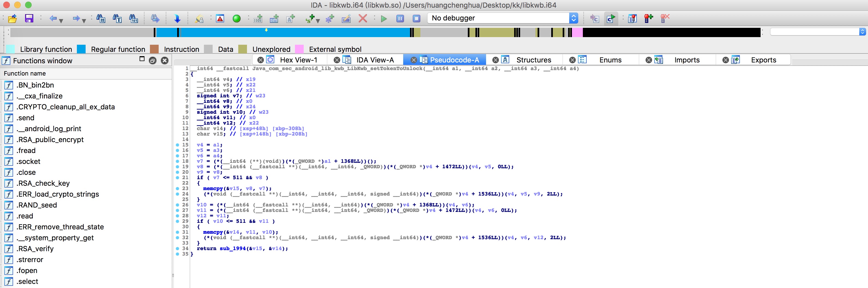
Task: Click the Regular function legend color swatch
Action: click(x=81, y=49)
